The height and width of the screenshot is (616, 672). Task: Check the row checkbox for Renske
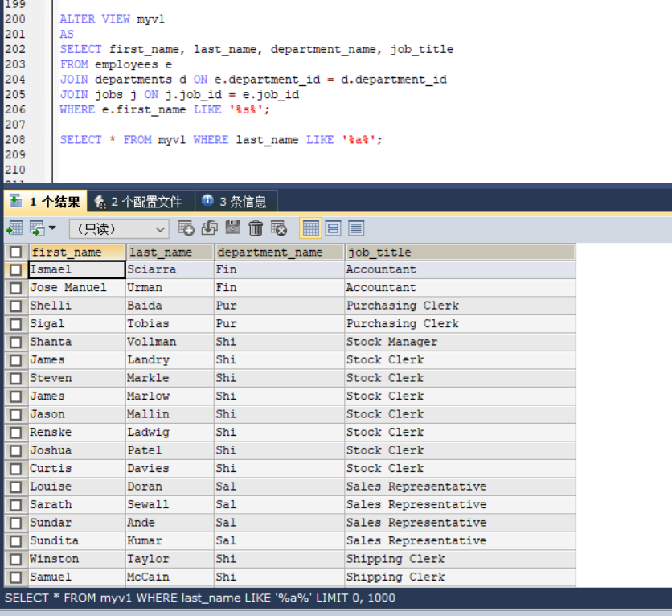16,433
